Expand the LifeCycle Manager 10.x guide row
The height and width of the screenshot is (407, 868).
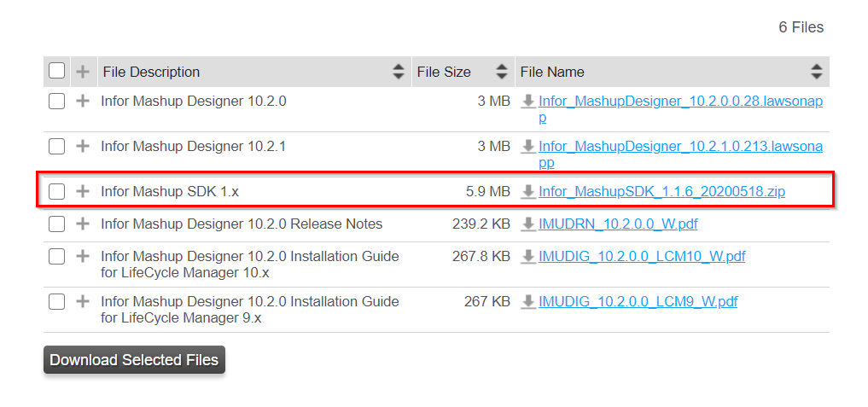(83, 256)
